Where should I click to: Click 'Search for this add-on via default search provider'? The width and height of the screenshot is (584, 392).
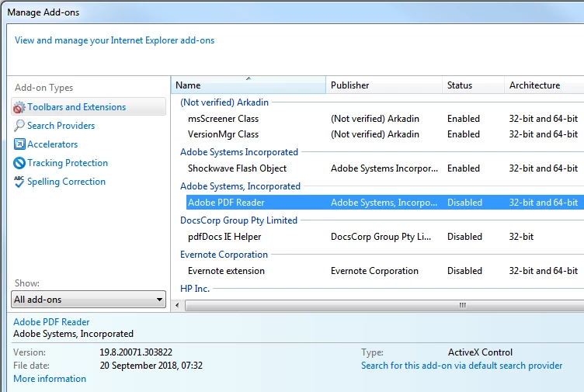461,366
